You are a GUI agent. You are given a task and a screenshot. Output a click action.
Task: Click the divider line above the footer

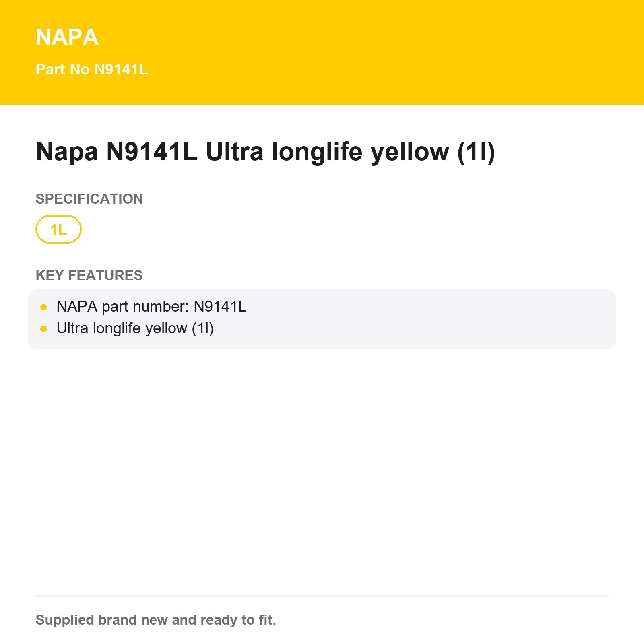coord(322,596)
